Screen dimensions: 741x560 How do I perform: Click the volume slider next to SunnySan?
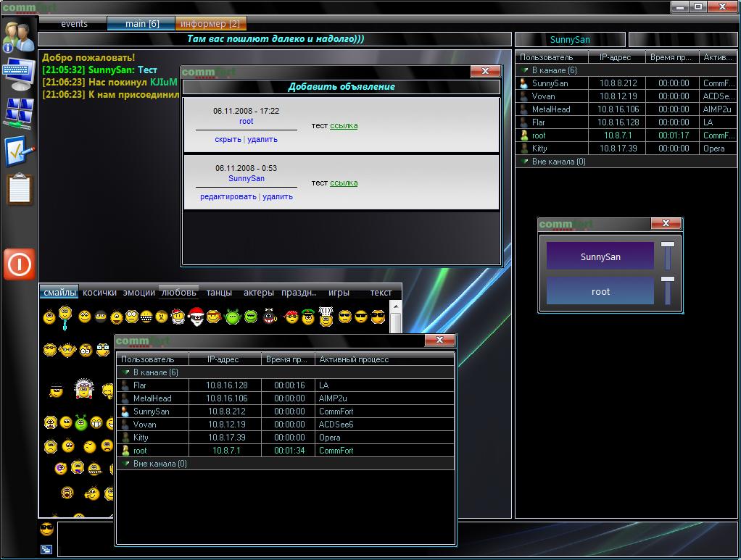(667, 256)
